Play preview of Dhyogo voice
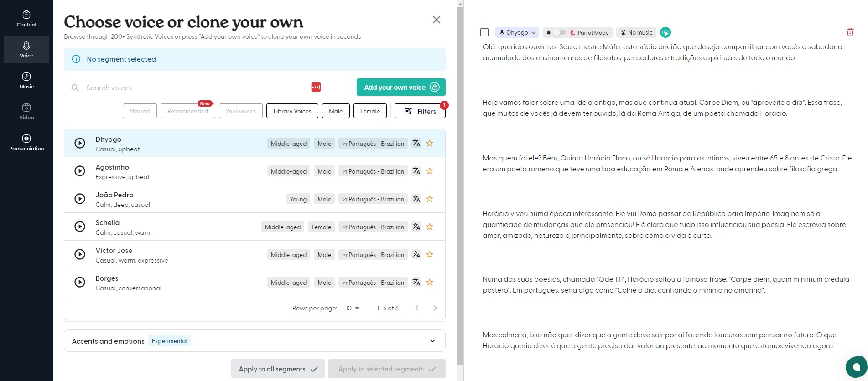 tap(80, 143)
